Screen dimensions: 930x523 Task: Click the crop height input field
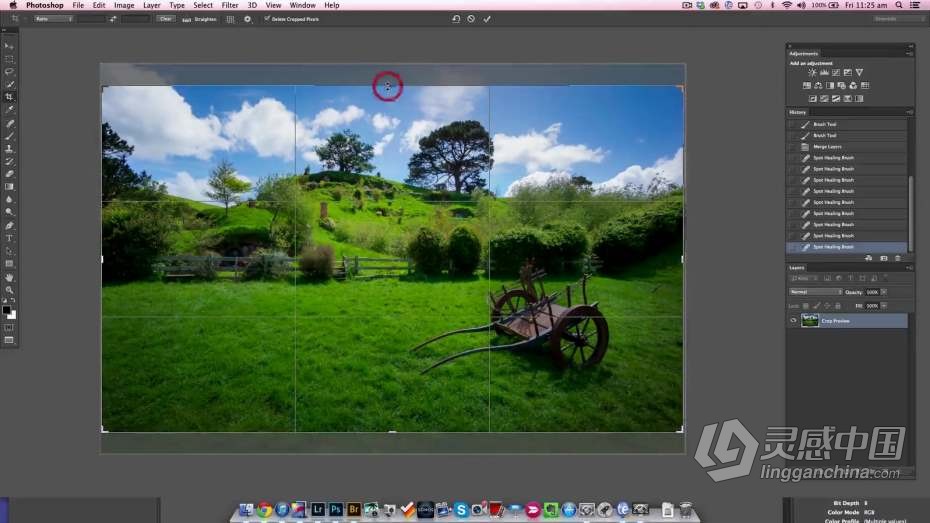[135, 19]
